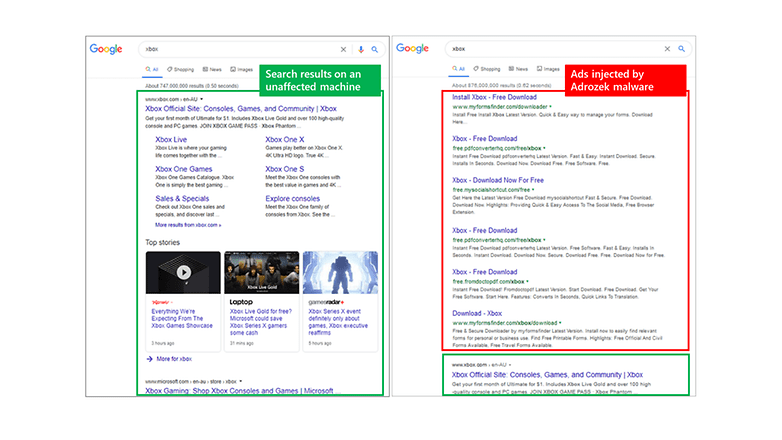
Task: Click the www.myformsfinder.com/downloader URL text
Action: pos(500,107)
